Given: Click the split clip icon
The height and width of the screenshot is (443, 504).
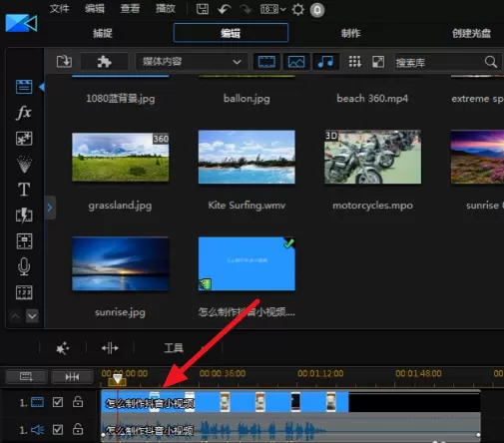Looking at the screenshot, I should tap(110, 348).
